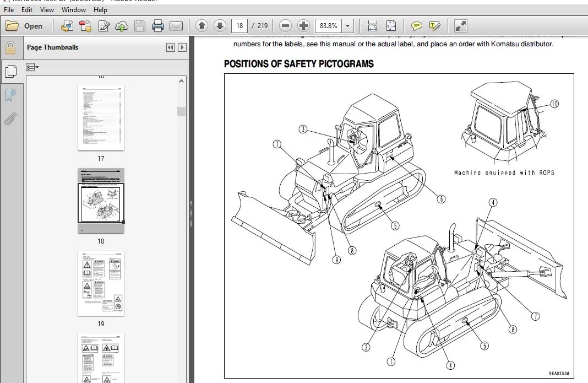
Task: Open the Bookmarks panel icon
Action: (10, 95)
